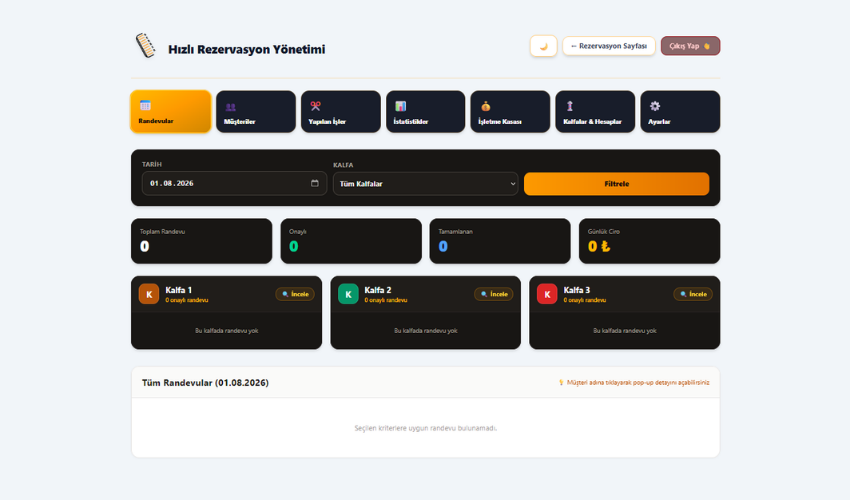Click the green K avatar of Kalfa 2
This screenshot has height=500, width=850.
pyautogui.click(x=348, y=294)
